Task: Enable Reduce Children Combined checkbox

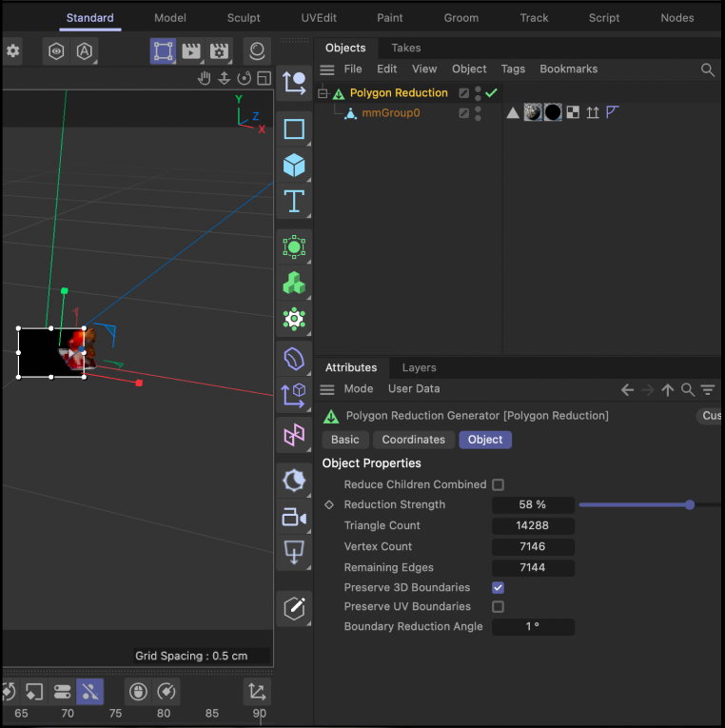Action: (x=498, y=484)
